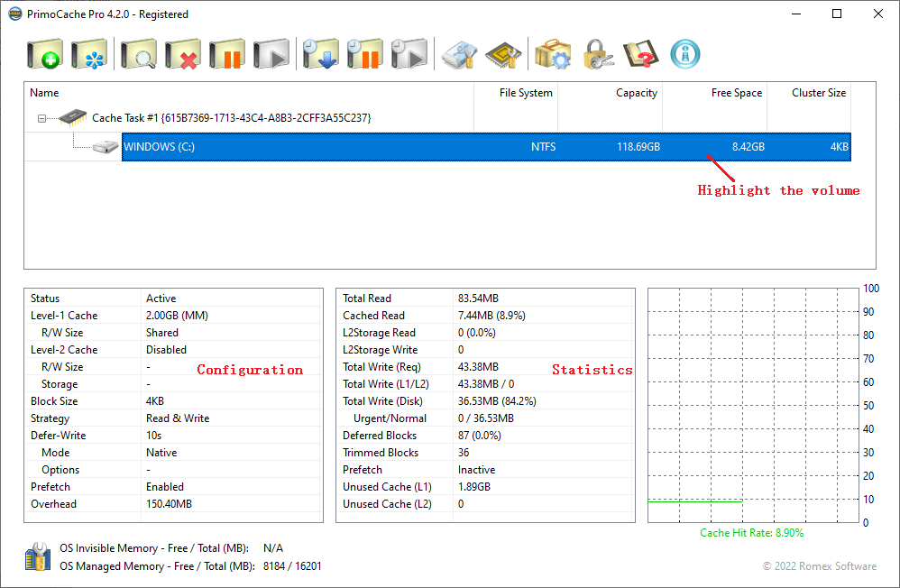
Task: Click the Status value 'Active'
Action: point(161,299)
